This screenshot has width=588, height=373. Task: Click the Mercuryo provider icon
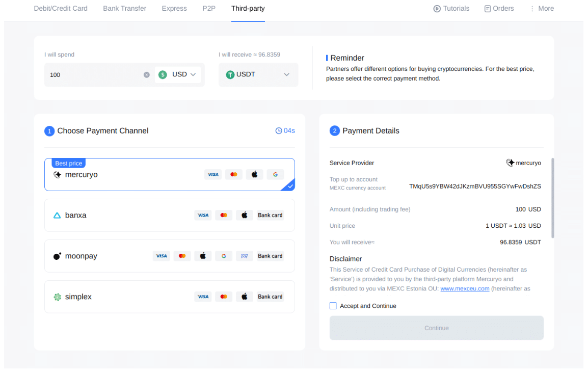pos(58,174)
